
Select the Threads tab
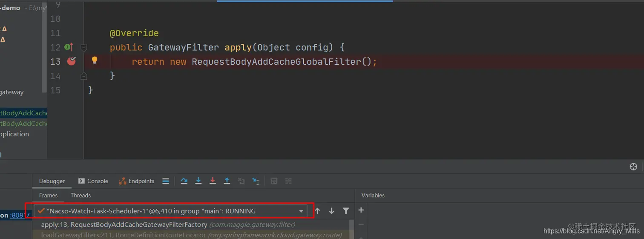tap(80, 195)
